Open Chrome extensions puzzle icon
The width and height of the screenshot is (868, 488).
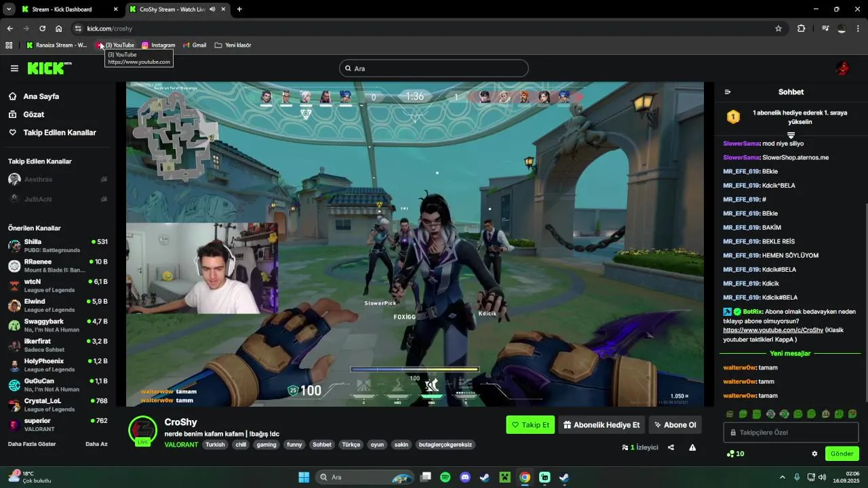coord(802,28)
